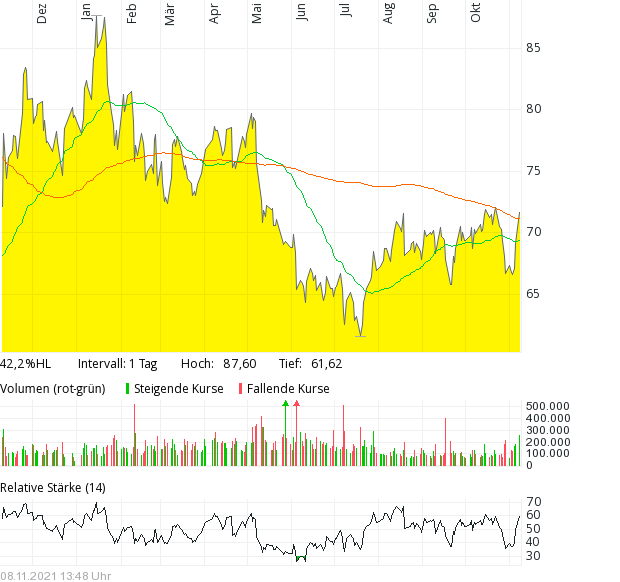Image resolution: width=620 pixels, height=582 pixels.
Task: Click the Dez month label
Action: click(42, 13)
